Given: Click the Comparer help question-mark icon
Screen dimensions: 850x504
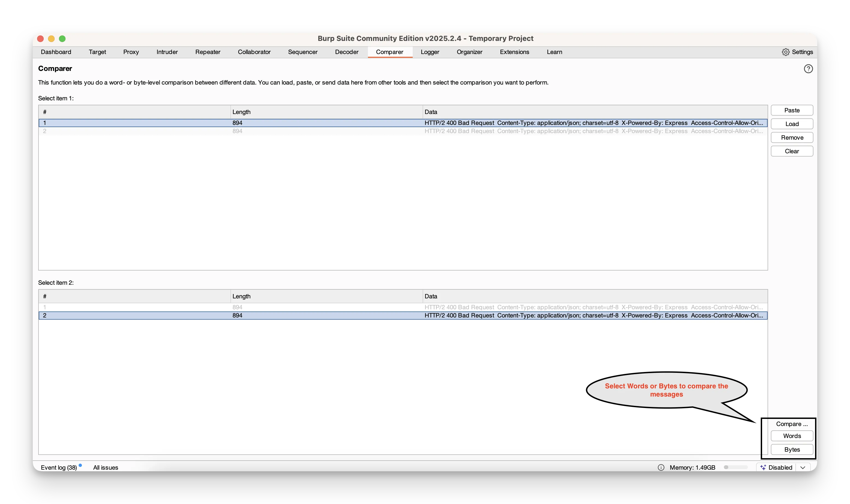Looking at the screenshot, I should tap(808, 69).
